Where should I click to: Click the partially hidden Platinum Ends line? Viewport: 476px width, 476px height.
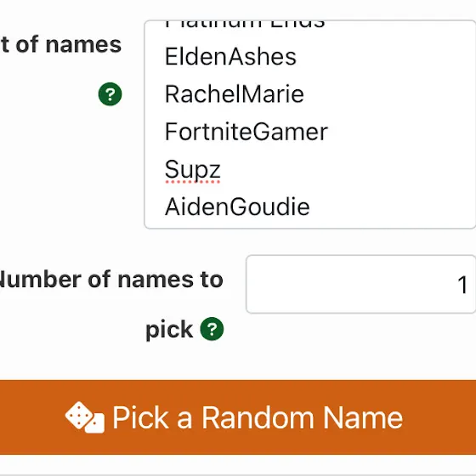(245, 25)
